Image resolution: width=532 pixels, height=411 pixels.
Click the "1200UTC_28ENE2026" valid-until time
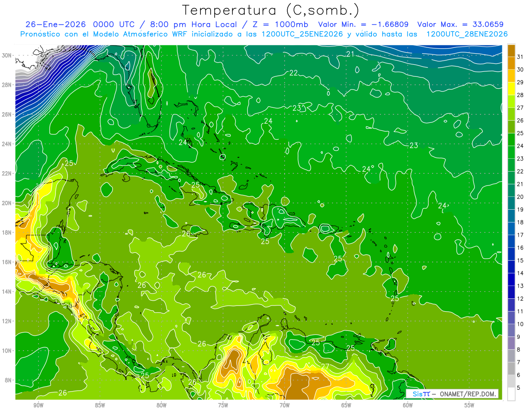(467, 34)
